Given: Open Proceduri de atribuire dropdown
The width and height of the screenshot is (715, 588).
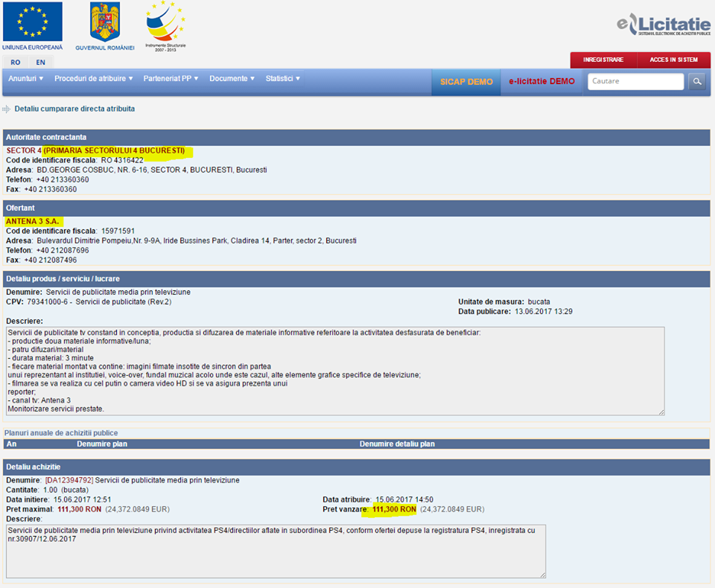Looking at the screenshot, I should click(x=93, y=79).
